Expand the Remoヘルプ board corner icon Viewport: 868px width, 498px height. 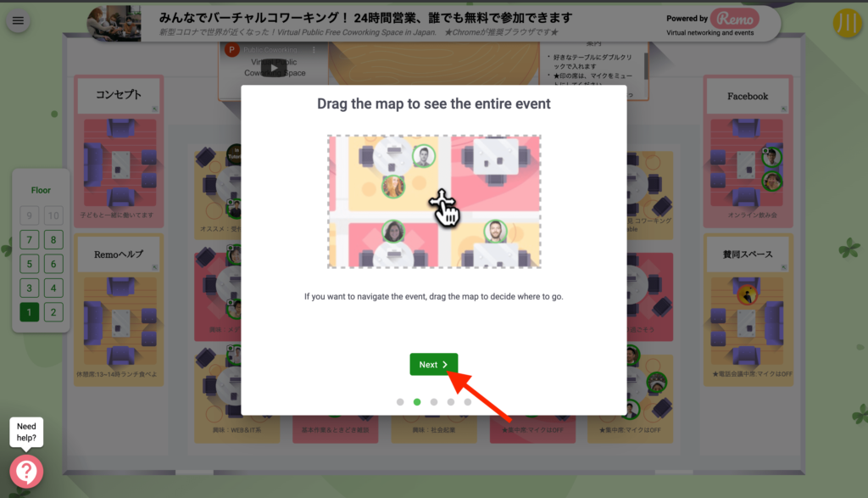[x=155, y=267]
